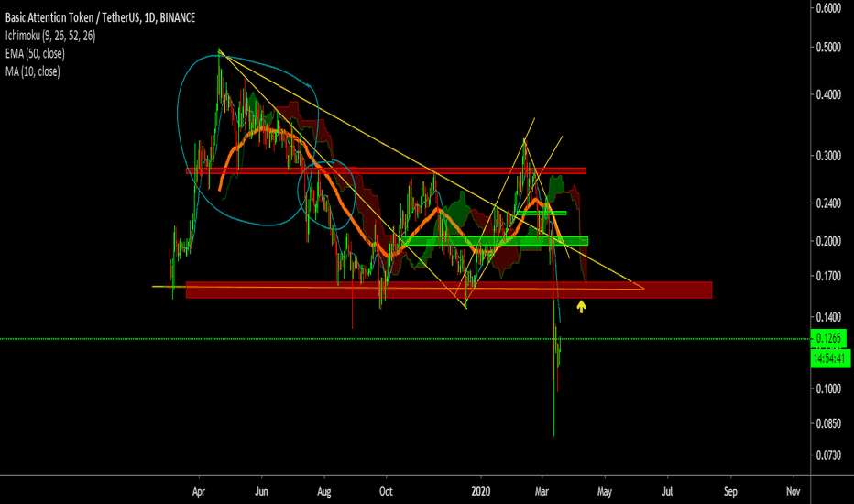Click the 0.5000 price axis label
Image resolution: width=854 pixels, height=504 pixels.
[x=827, y=48]
